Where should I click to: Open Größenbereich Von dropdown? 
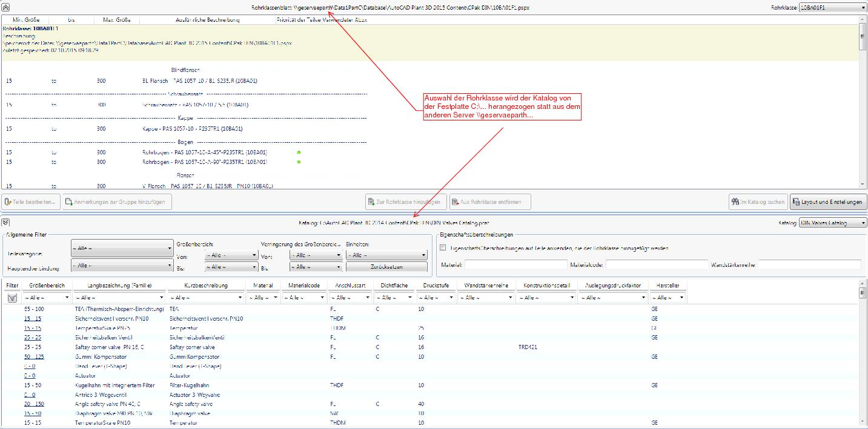pyautogui.click(x=231, y=255)
